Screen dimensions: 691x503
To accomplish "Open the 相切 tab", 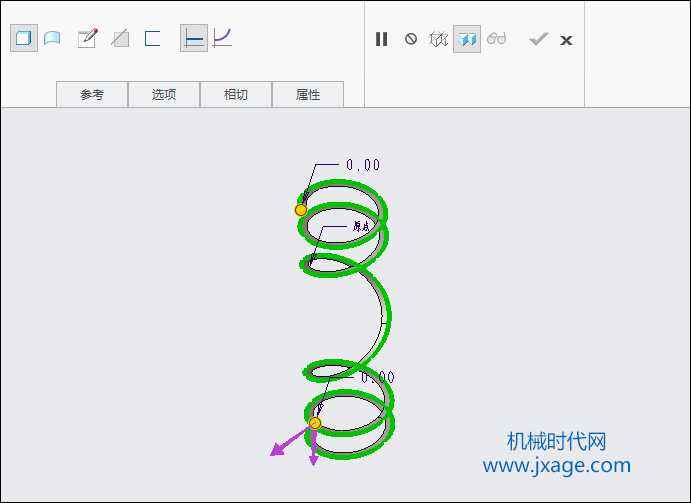I will pos(236,94).
